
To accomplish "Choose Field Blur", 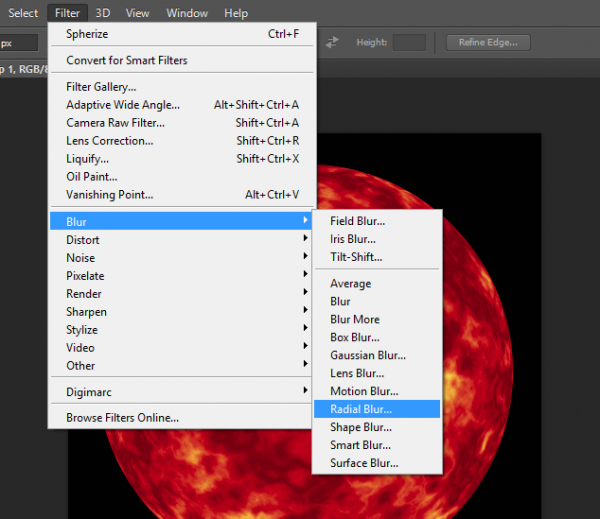I will click(x=377, y=221).
